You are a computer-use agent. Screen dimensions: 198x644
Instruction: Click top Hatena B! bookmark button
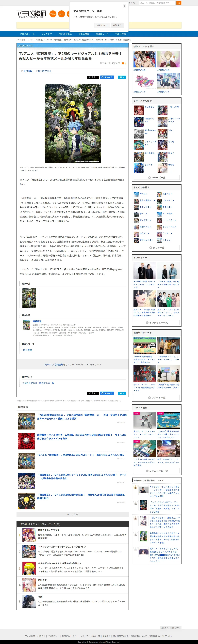click(122, 77)
